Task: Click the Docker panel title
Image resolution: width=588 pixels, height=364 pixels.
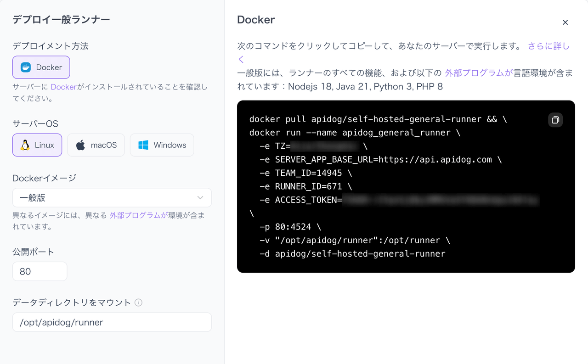Action: click(256, 20)
